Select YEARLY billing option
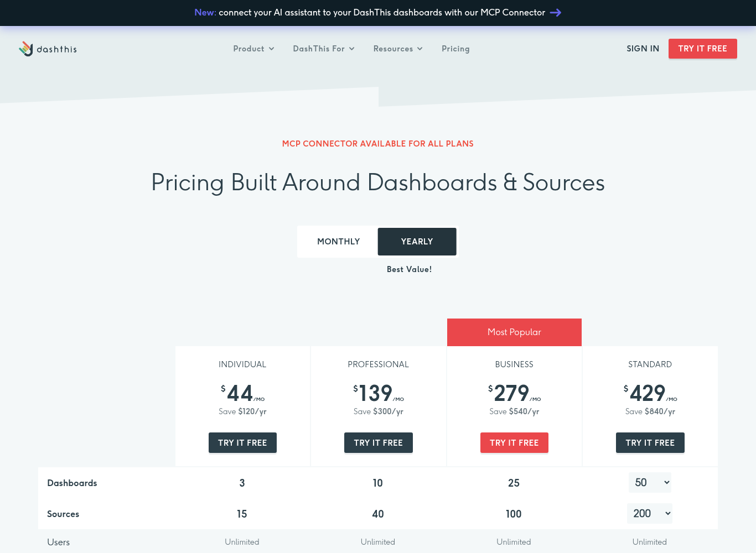This screenshot has height=553, width=756. (417, 242)
